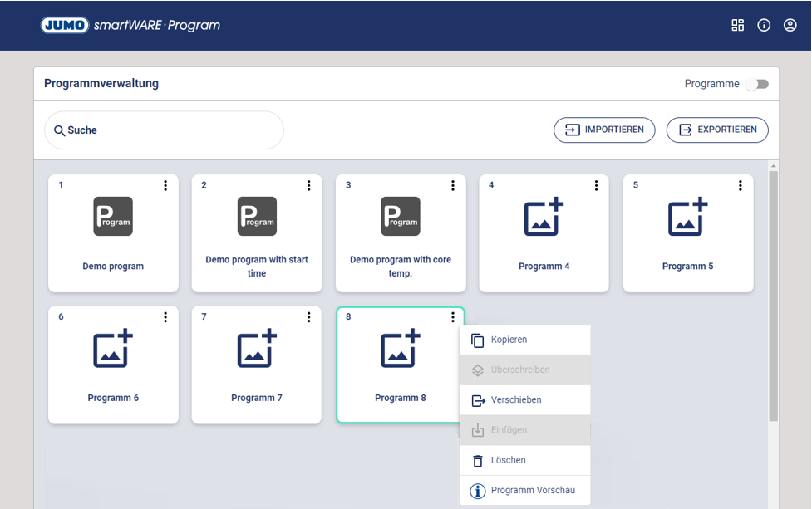Open the apps grid icon in header
The width and height of the screenshot is (812, 509).
pyautogui.click(x=737, y=25)
